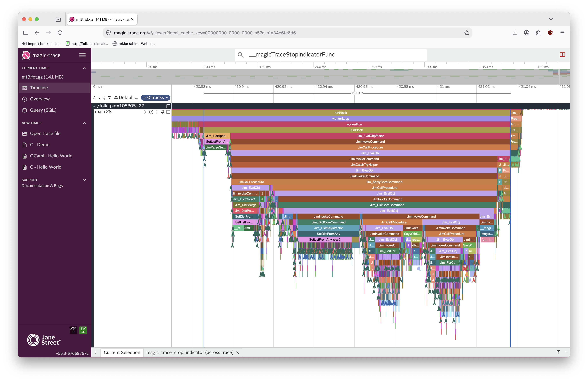Image resolution: width=588 pixels, height=381 pixels.
Task: Click the magic-trace logo
Action: [26, 55]
